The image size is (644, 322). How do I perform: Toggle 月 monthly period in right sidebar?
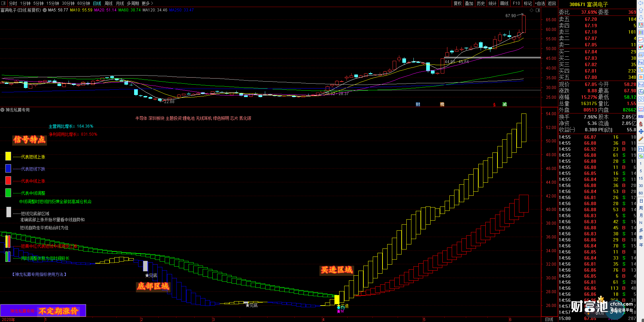pos(641,215)
